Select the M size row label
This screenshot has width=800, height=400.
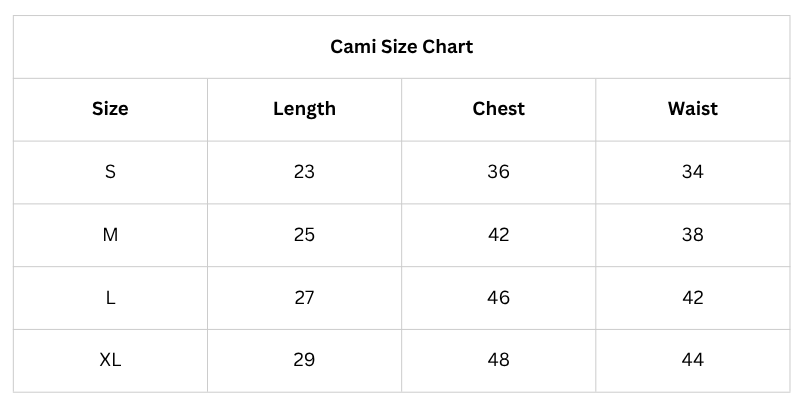pos(110,234)
